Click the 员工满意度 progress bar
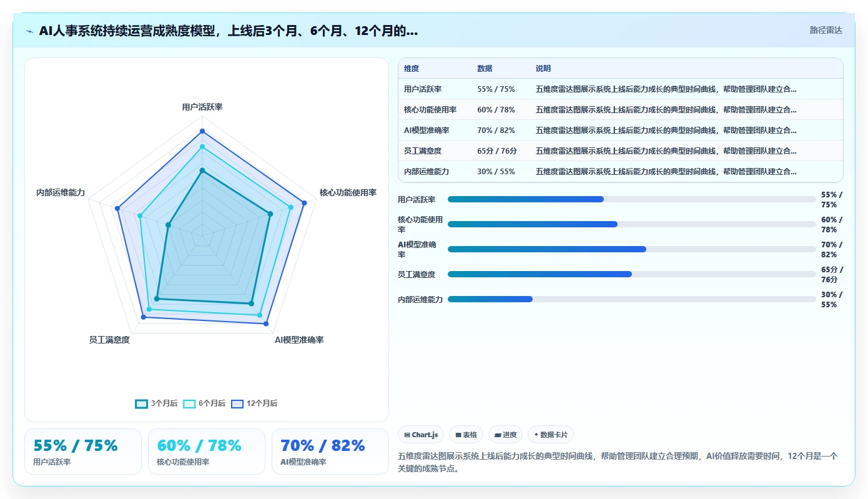This screenshot has height=499, width=868. tap(632, 274)
